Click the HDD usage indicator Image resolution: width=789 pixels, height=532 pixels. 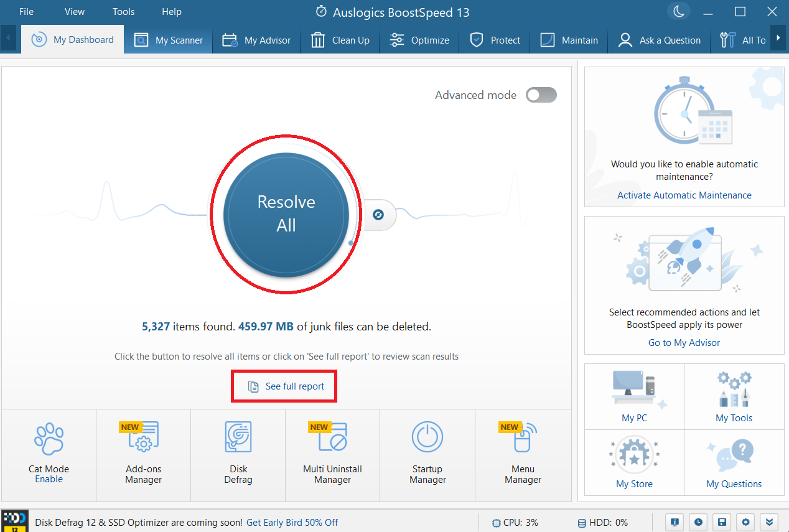[603, 523]
